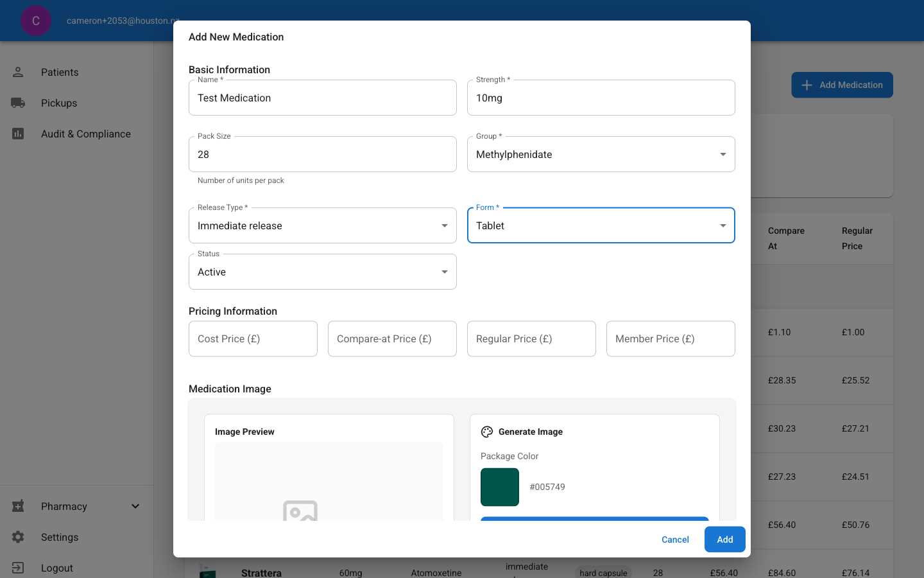Image resolution: width=924 pixels, height=578 pixels.
Task: Click the plus icon on Add Medication
Action: [807, 85]
